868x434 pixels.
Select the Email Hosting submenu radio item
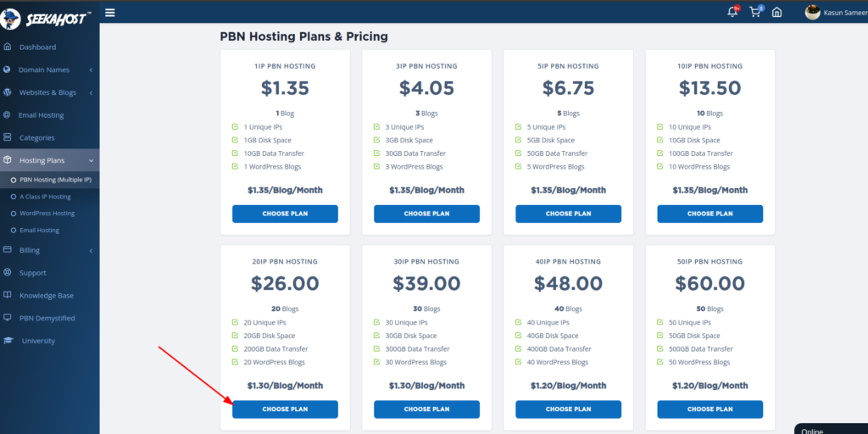pyautogui.click(x=14, y=231)
